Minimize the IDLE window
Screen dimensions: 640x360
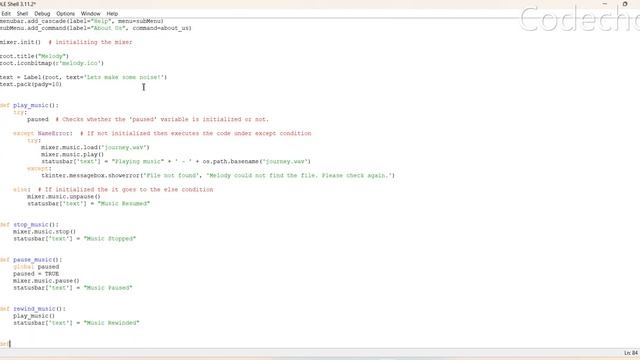tap(605, 4)
